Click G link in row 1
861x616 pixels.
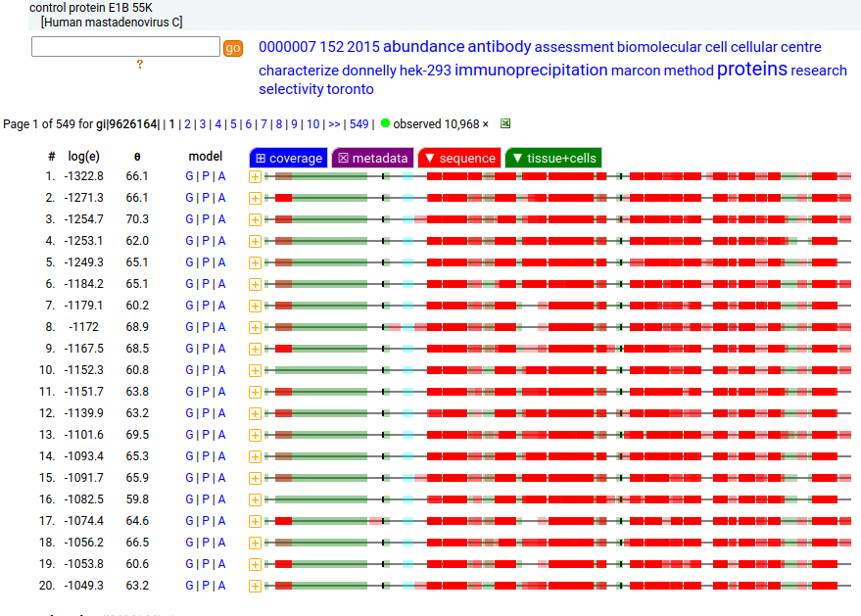189,176
